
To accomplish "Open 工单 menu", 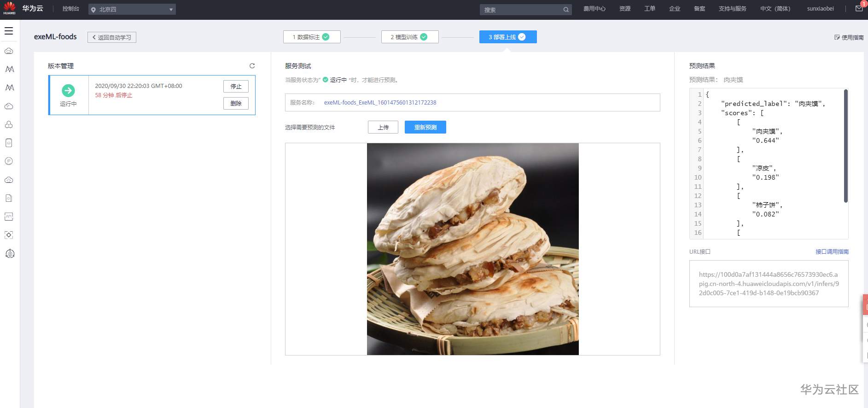I will [650, 9].
